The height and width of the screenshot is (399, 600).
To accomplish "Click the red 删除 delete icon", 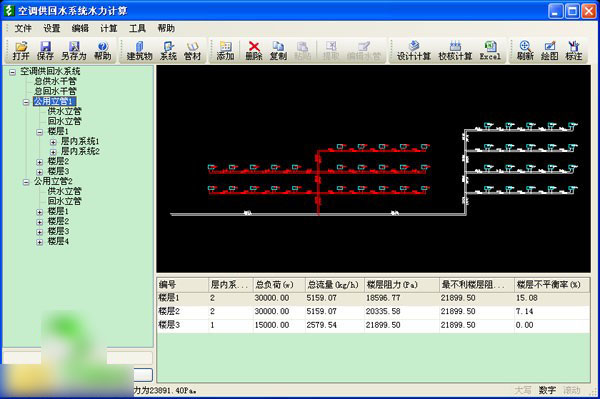I will point(254,50).
